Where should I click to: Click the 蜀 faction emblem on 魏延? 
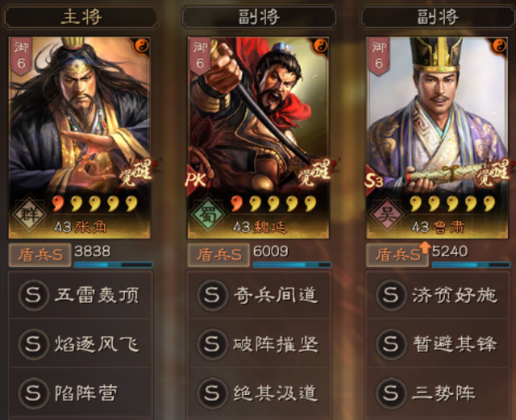pos(208,214)
